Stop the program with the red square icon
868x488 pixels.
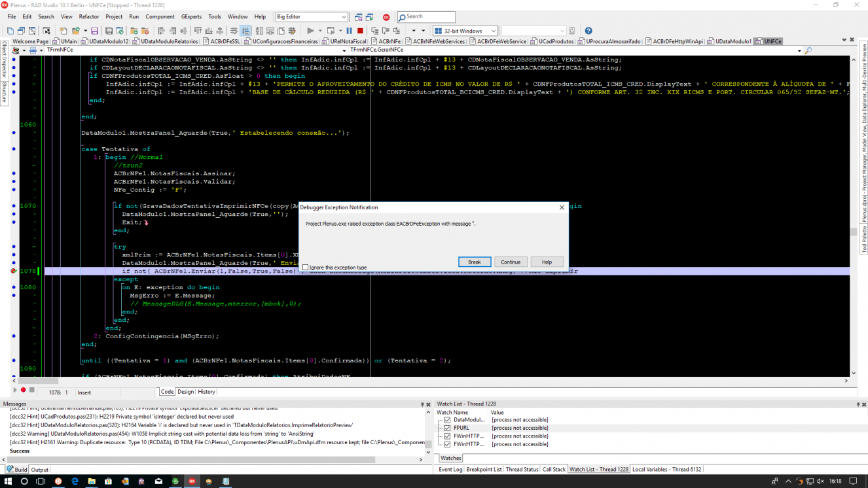[x=360, y=31]
